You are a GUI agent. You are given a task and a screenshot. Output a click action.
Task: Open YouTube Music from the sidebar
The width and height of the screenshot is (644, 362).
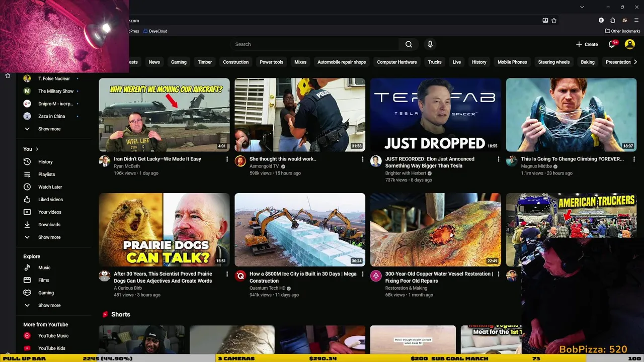pos(53,336)
